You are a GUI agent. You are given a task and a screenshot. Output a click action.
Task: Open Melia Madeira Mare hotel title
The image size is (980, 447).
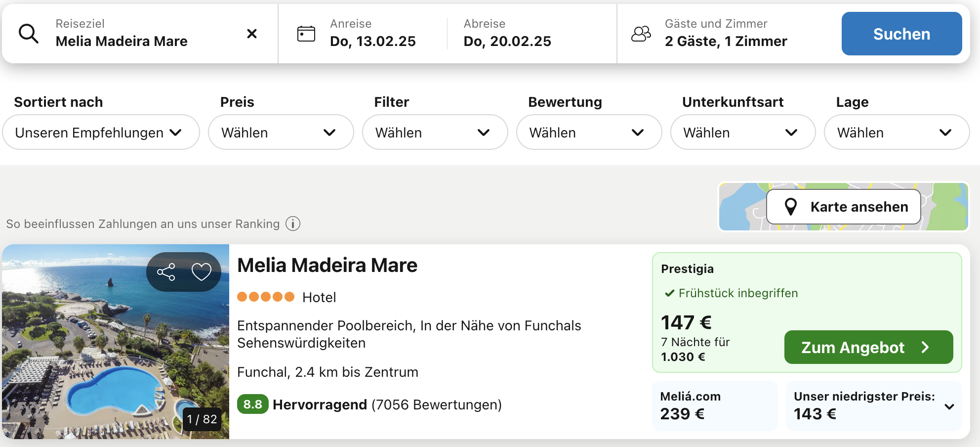coord(327,266)
